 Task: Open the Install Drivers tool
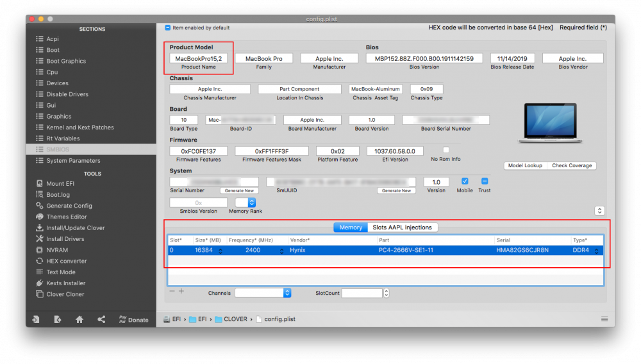tap(65, 238)
